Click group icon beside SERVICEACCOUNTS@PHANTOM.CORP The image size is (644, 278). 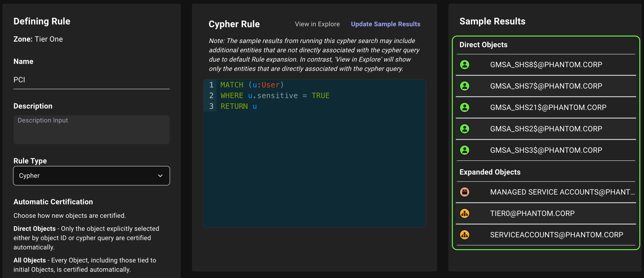[464, 235]
